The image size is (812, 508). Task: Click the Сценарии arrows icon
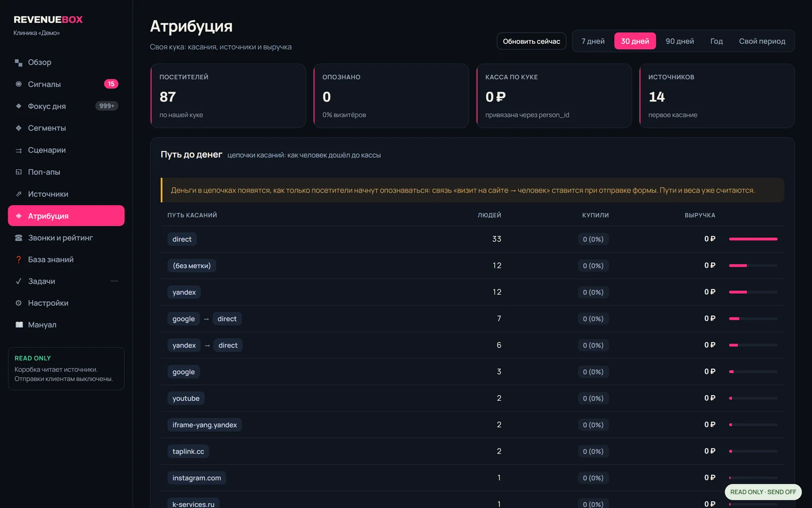19,150
